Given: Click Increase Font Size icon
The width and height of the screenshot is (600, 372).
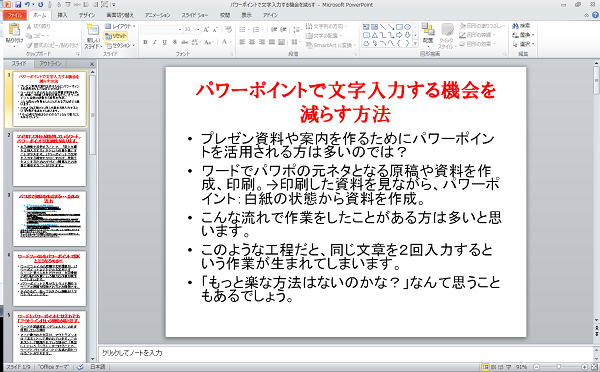Looking at the screenshot, I should [206, 29].
